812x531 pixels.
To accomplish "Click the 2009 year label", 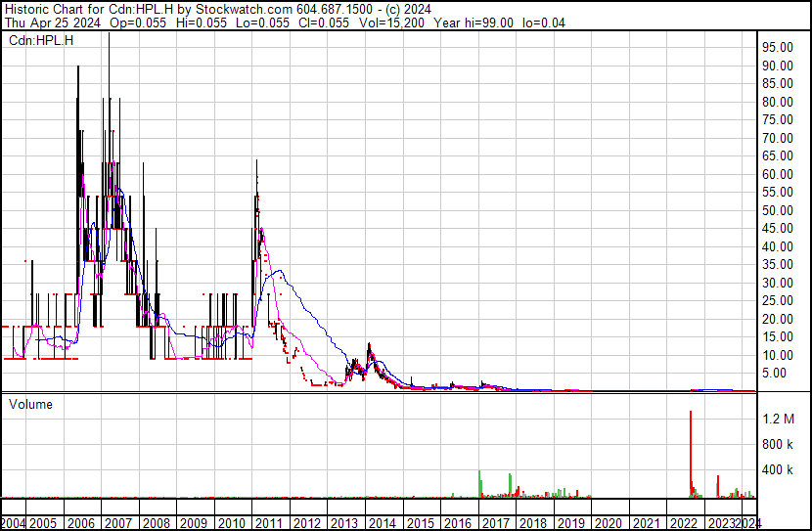I will [194, 523].
